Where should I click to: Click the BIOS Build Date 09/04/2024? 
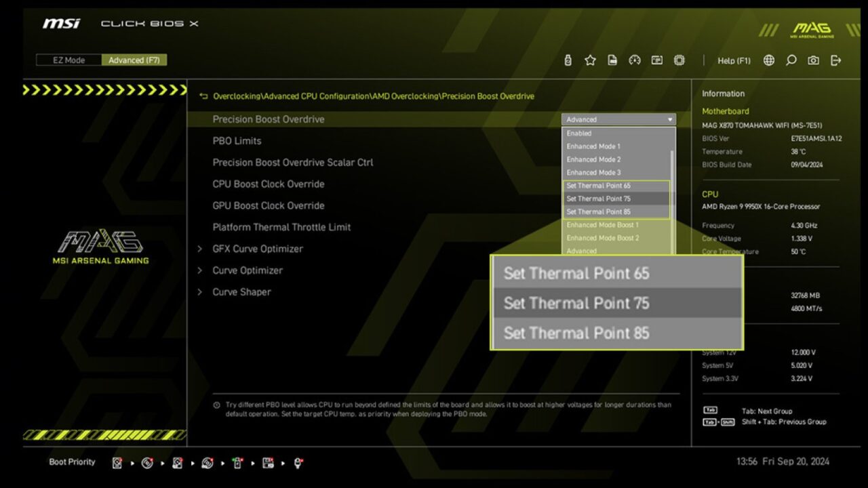(x=808, y=165)
